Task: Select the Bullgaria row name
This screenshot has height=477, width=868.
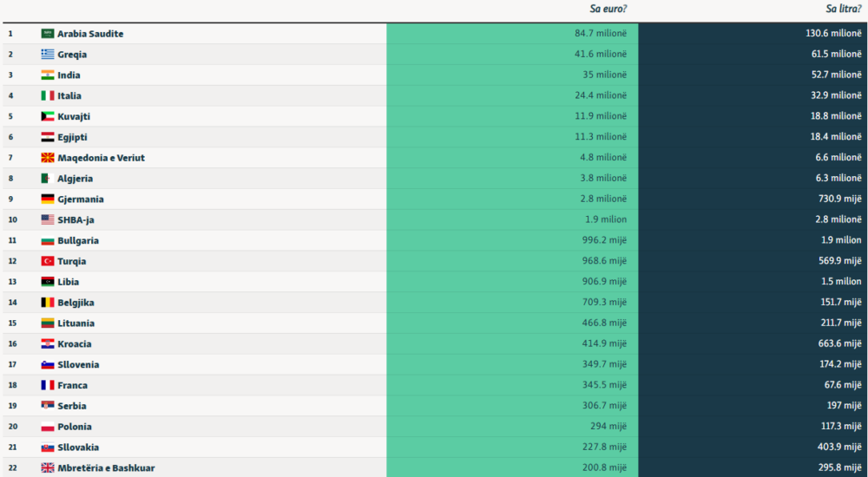Action: point(78,241)
